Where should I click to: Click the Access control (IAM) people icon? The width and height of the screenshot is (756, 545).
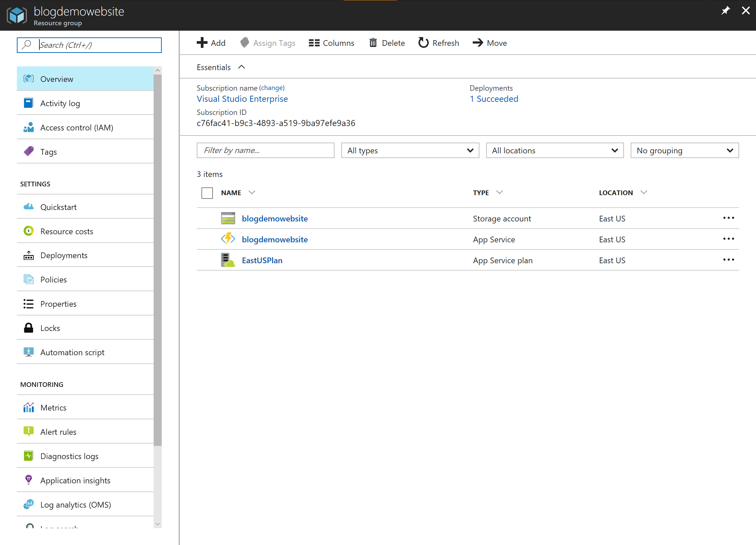(x=29, y=127)
